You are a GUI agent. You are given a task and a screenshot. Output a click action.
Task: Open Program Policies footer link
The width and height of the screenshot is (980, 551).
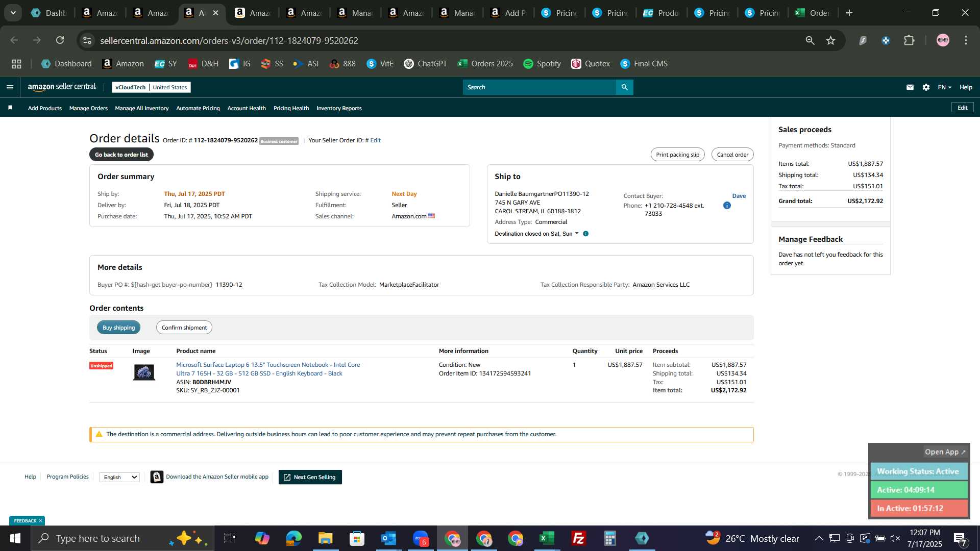(x=67, y=477)
